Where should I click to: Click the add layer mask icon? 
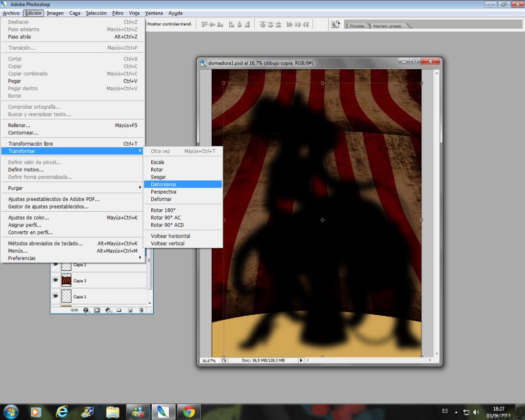click(97, 310)
